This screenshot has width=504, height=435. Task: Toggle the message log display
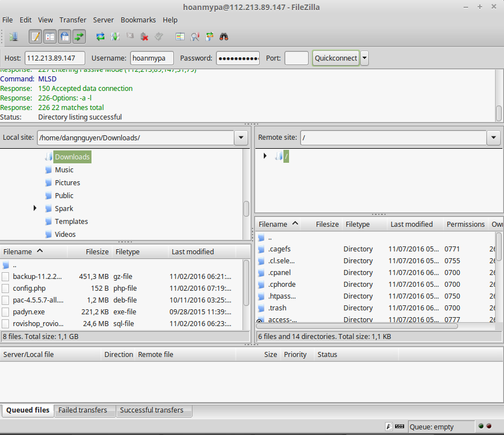[x=35, y=36]
